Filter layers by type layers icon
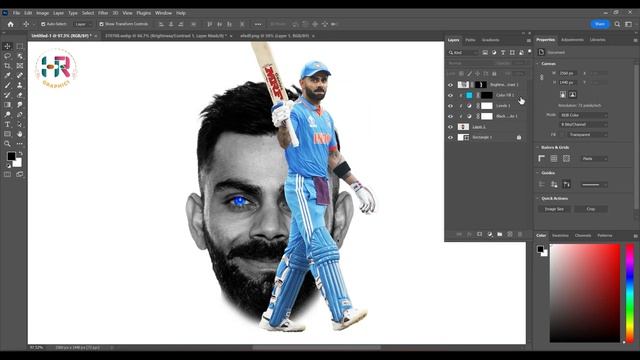The height and width of the screenshot is (360, 640). (x=503, y=53)
